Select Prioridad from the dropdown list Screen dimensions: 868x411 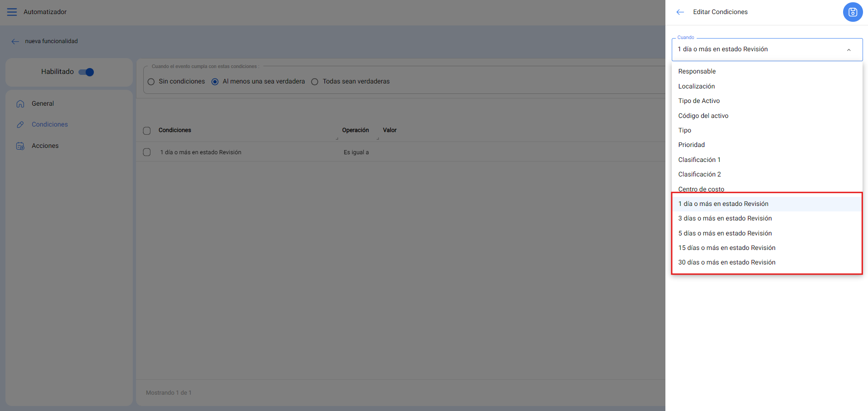pos(691,145)
